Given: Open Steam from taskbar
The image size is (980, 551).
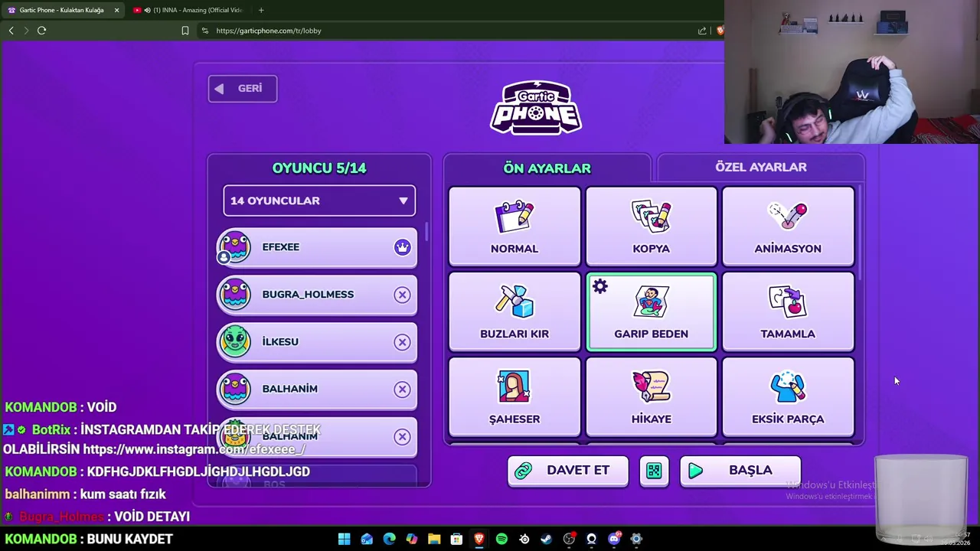Looking at the screenshot, I should 546,540.
